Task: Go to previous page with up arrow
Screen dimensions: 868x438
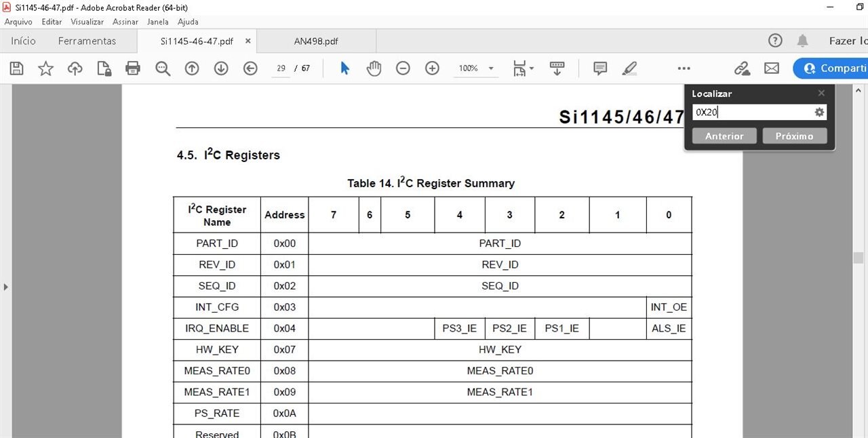Action: click(x=192, y=68)
